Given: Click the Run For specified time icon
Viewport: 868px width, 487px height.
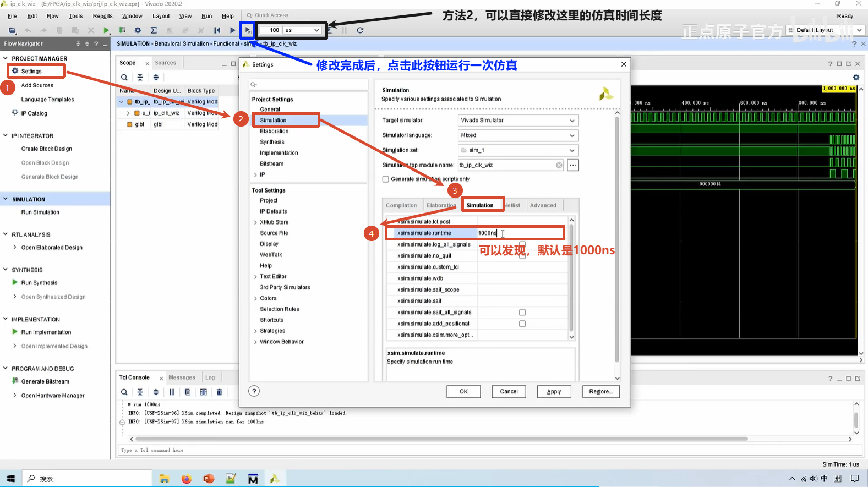Looking at the screenshot, I should (x=248, y=30).
